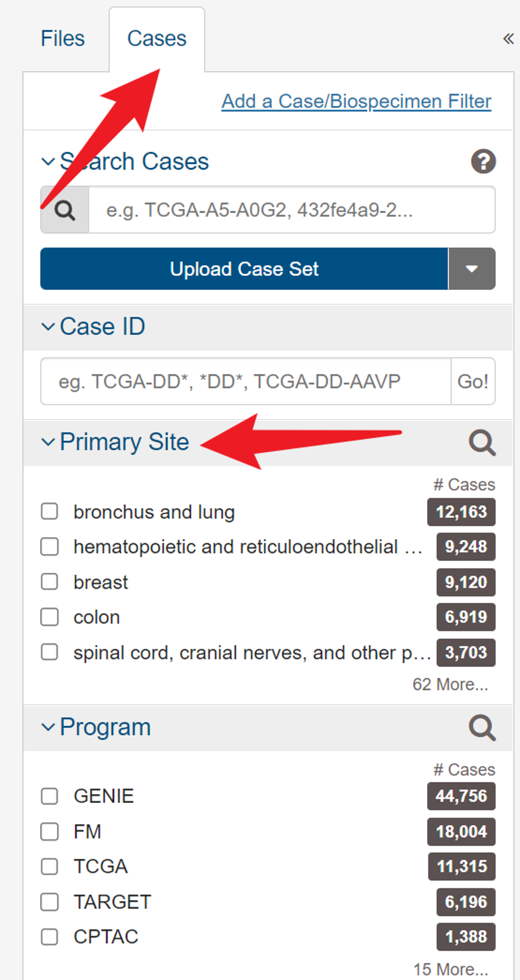Image resolution: width=520 pixels, height=980 pixels.
Task: Show 62 More primary sites
Action: click(x=450, y=684)
